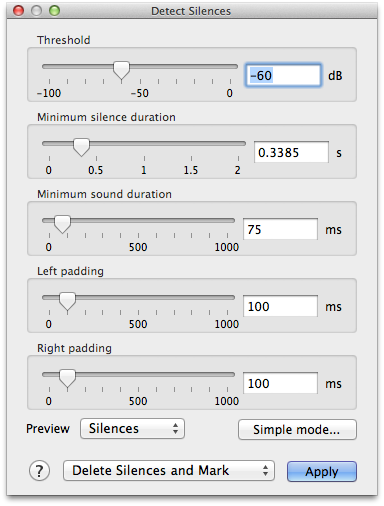Screen dimensions: 384x506
Task: Open the Preview Silences dropdown
Action: point(132,429)
